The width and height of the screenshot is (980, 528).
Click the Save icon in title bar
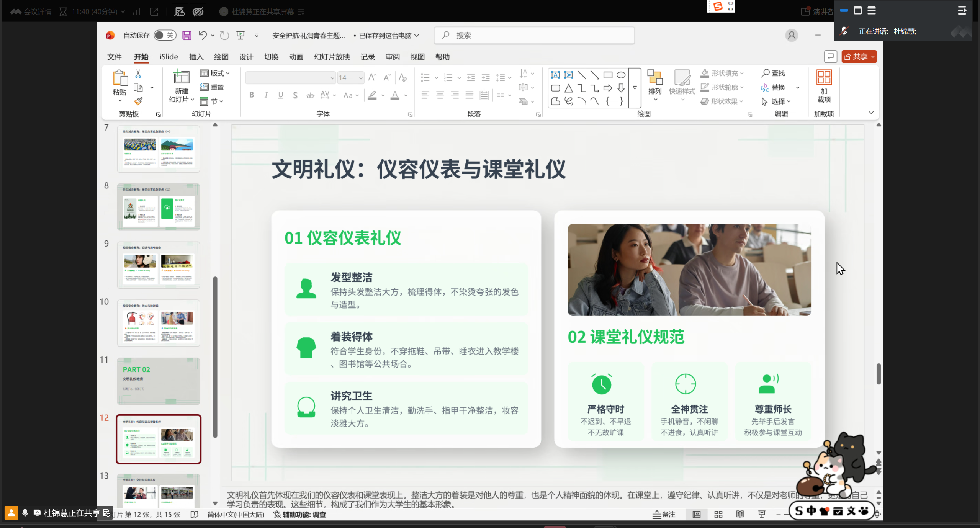[x=187, y=36]
